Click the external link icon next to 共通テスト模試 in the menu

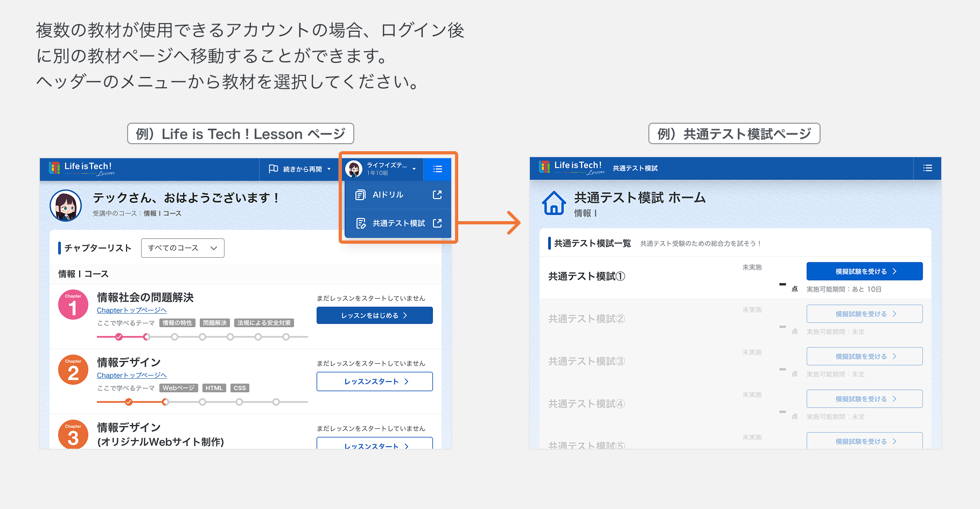(x=437, y=223)
